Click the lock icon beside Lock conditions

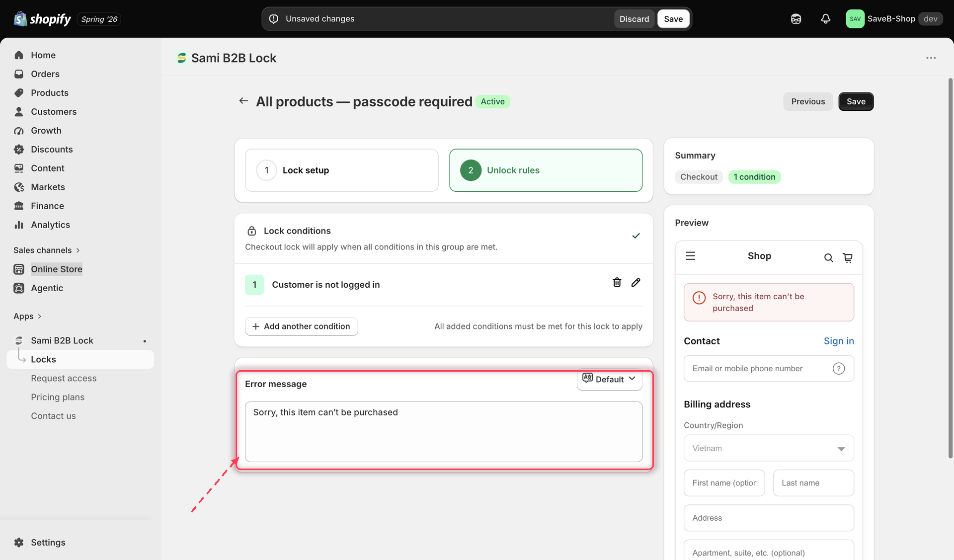point(252,231)
